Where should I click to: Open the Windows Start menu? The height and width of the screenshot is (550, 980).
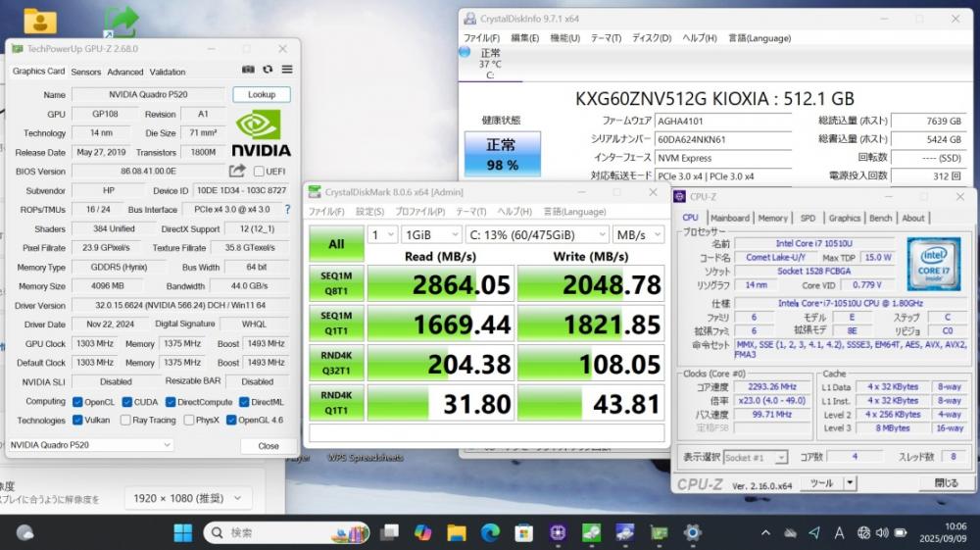point(183,532)
